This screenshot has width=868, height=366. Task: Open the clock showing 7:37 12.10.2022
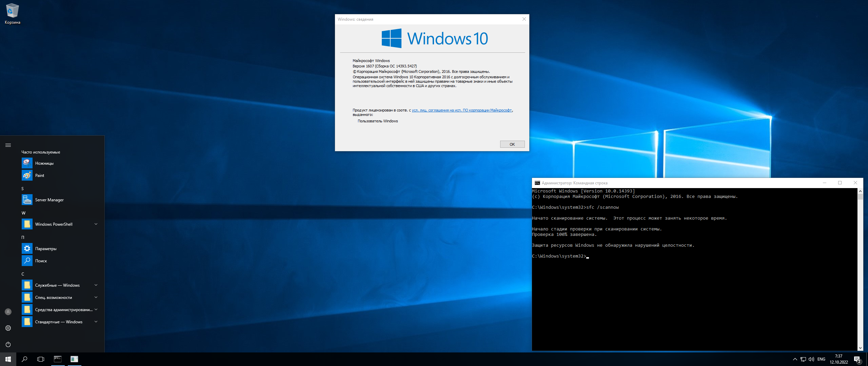(x=839, y=359)
